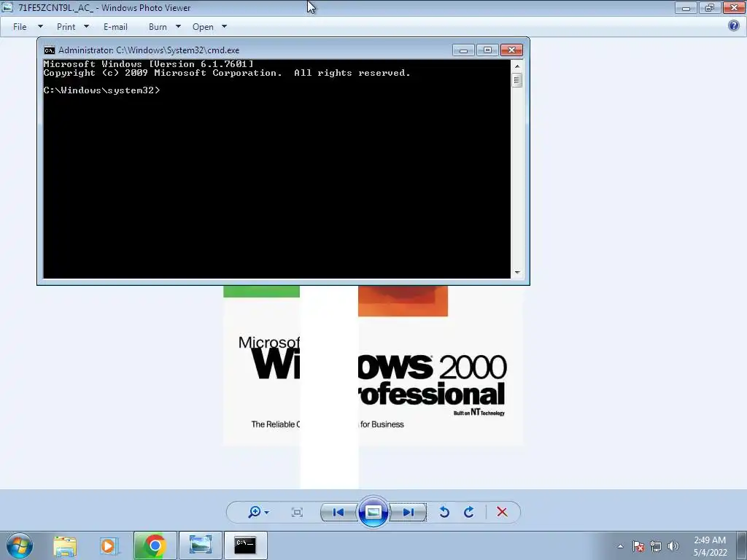The height and width of the screenshot is (560, 747).
Task: Open the Print menu
Action: [66, 27]
